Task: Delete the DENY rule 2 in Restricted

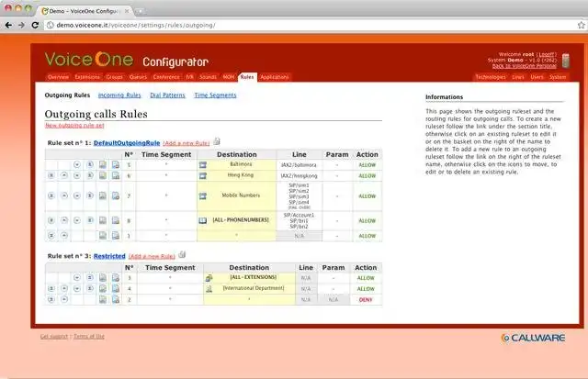Action: (x=116, y=299)
